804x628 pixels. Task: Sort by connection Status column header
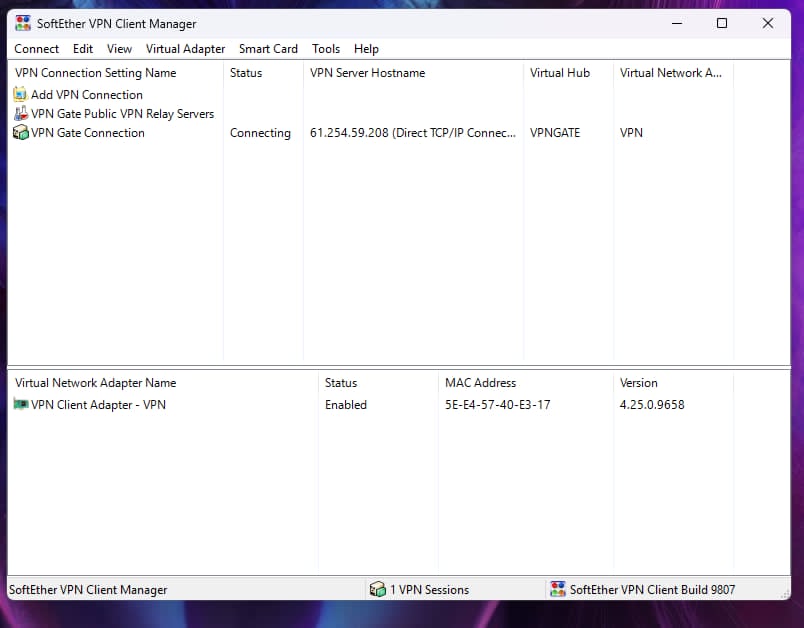point(263,73)
